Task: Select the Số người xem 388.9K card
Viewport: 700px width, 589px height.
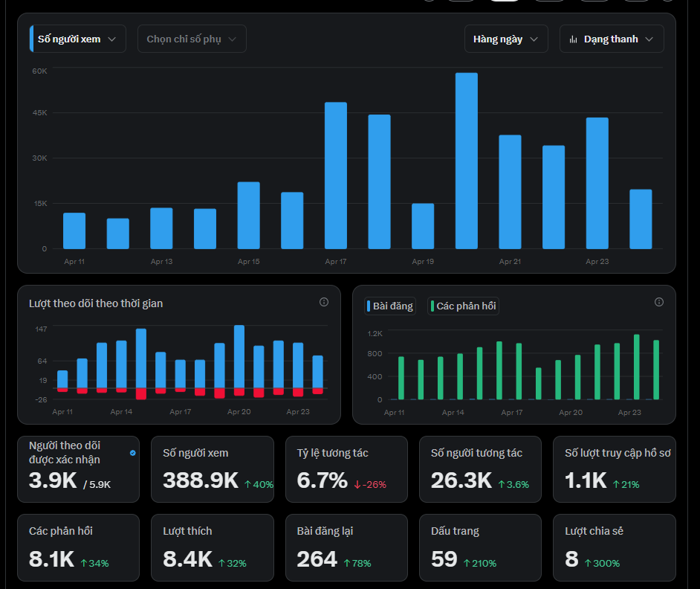Action: click(212, 469)
